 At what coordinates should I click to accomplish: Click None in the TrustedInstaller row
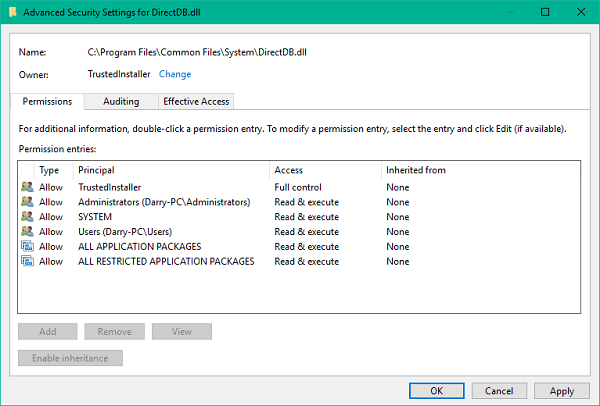398,187
